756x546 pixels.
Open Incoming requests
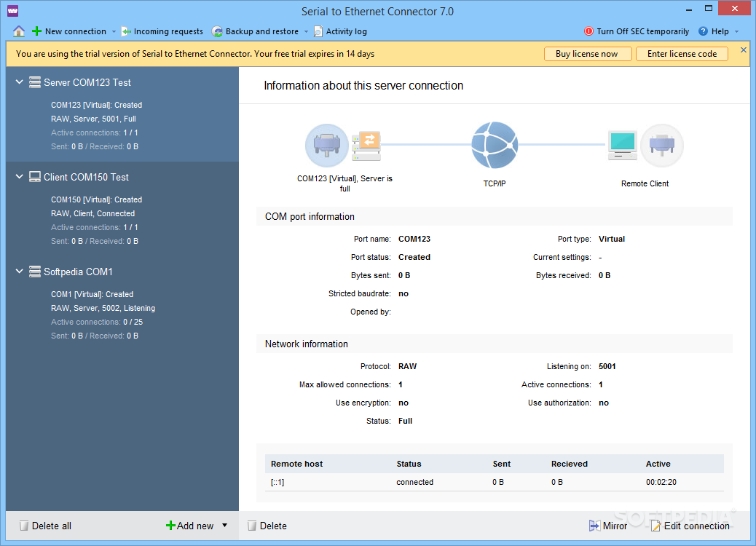162,31
